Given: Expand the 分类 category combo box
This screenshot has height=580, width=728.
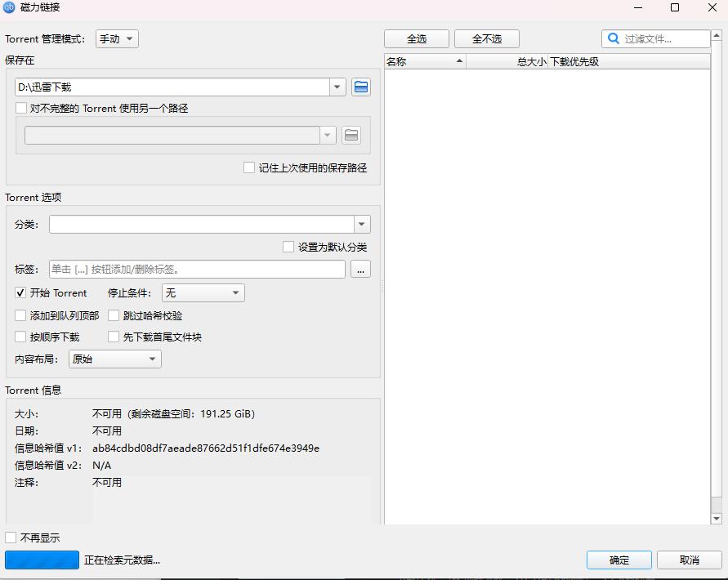Looking at the screenshot, I should point(361,223).
